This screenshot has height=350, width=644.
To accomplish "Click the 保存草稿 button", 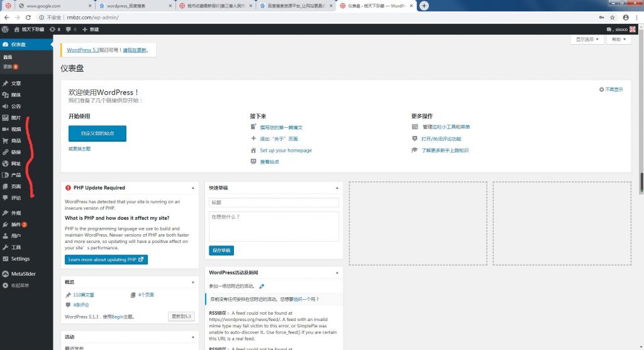I will point(221,251).
